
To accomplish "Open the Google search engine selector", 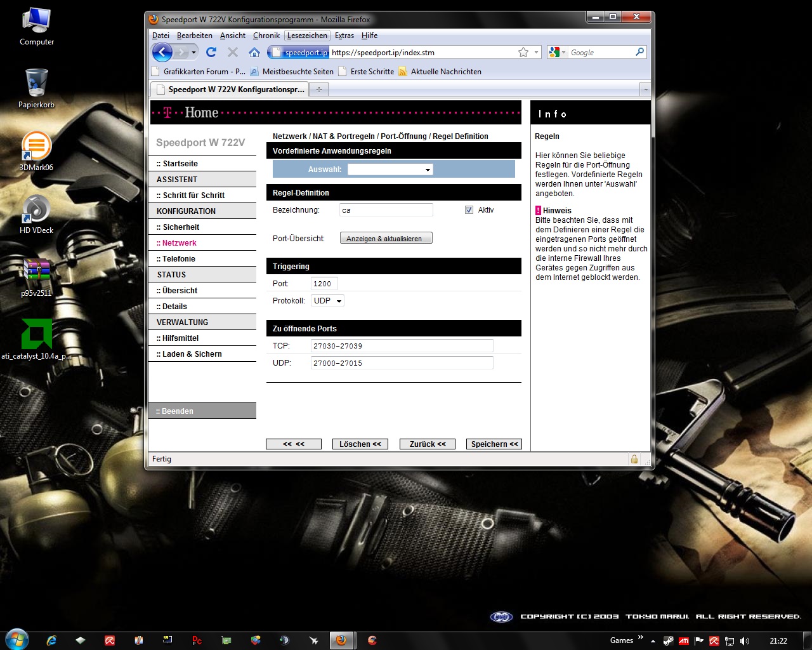I will 557,52.
